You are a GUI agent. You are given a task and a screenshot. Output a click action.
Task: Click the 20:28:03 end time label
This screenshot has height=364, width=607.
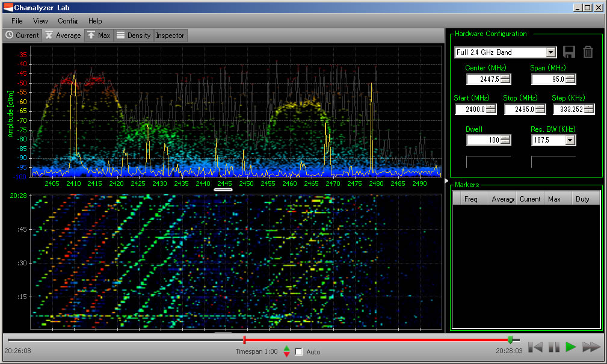509,351
